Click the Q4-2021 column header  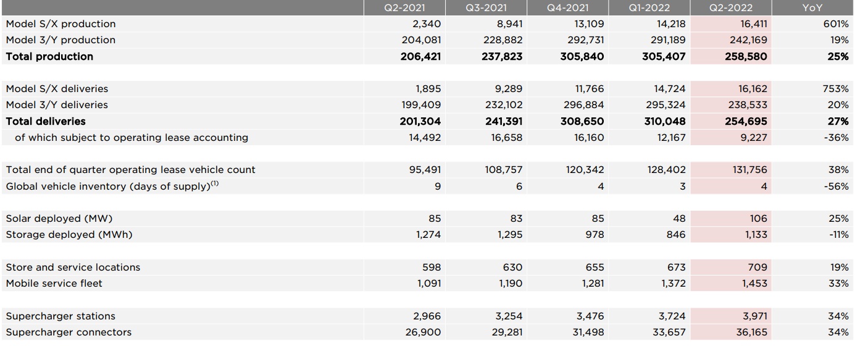[x=567, y=8]
